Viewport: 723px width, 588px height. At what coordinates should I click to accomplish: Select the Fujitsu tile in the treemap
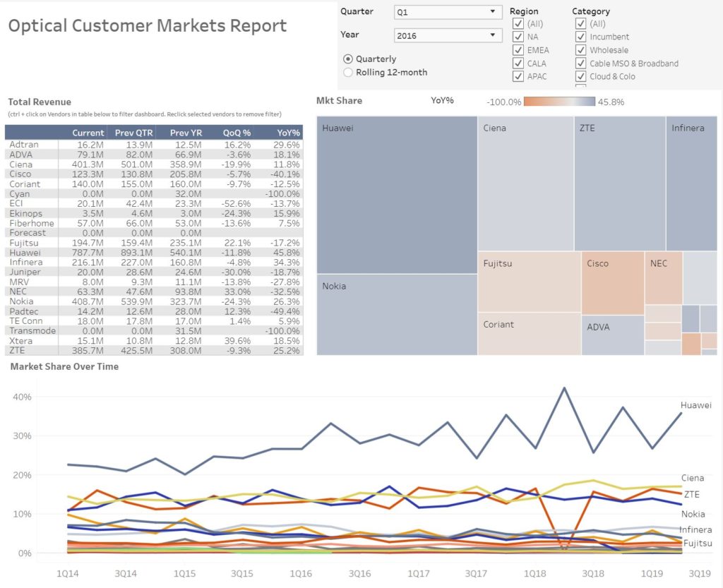click(530, 282)
